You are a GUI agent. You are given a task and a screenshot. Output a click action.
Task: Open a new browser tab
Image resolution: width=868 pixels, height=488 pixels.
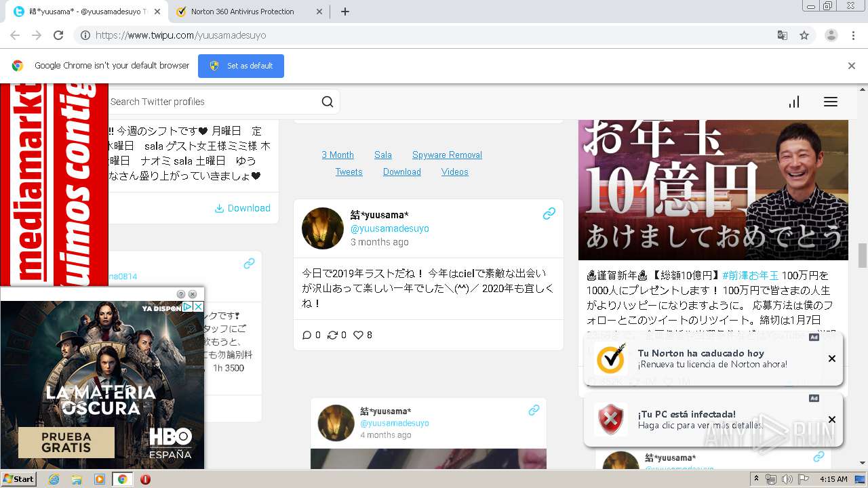click(344, 12)
